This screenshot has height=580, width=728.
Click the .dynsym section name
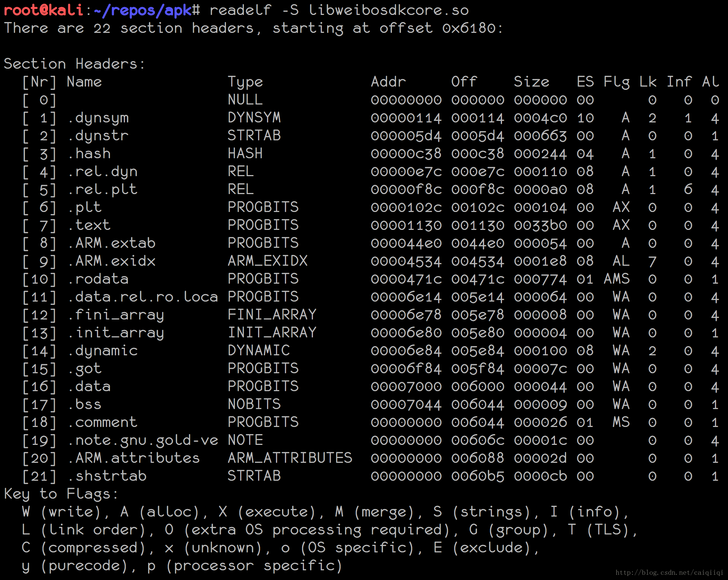[98, 118]
